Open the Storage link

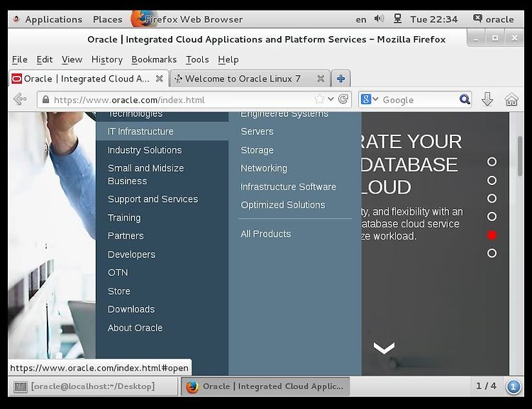[x=257, y=150]
